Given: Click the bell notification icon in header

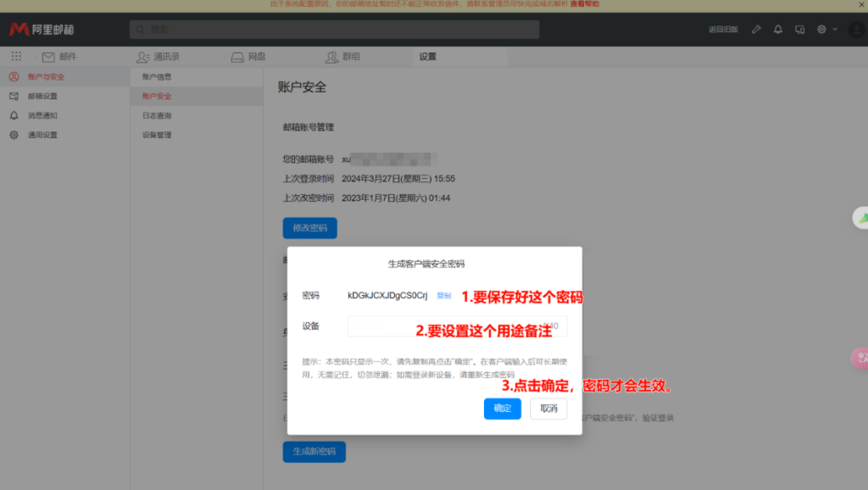Looking at the screenshot, I should [778, 30].
